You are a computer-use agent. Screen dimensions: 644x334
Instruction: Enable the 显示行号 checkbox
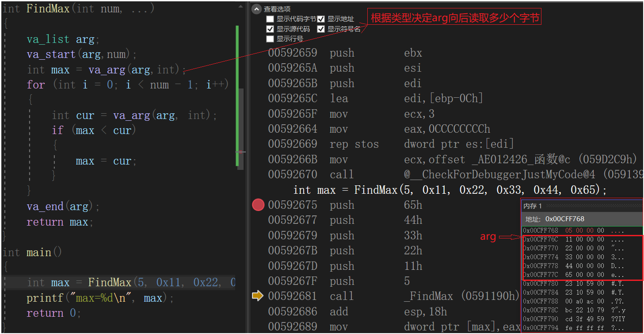270,39
